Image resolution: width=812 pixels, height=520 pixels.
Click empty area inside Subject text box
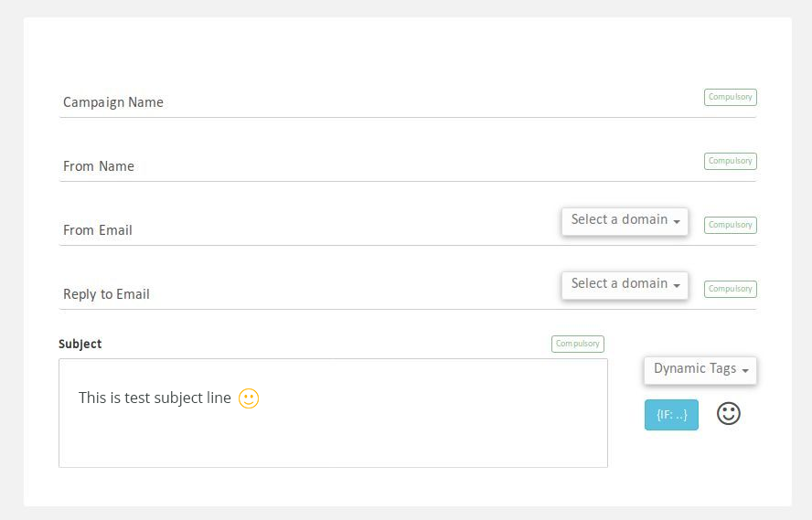414,440
